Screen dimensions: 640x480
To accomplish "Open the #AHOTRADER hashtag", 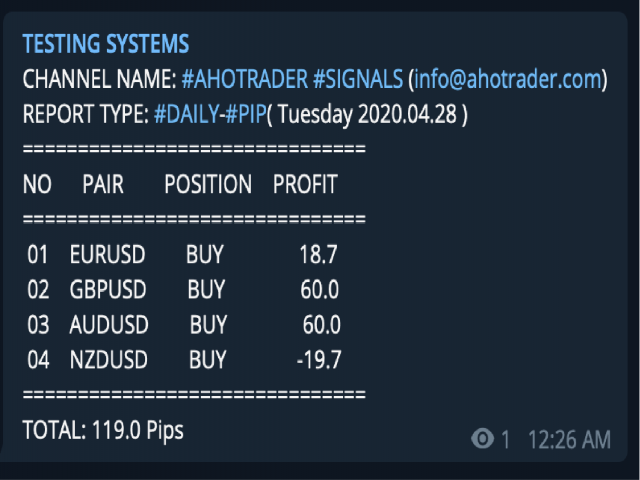I will pyautogui.click(x=244, y=79).
